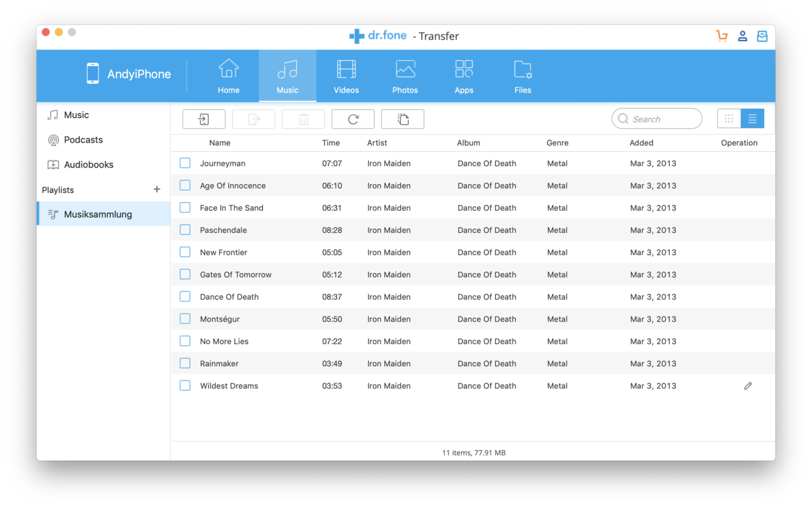Viewport: 812px width, 509px height.
Task: Go to the Photos tab
Action: pos(405,76)
